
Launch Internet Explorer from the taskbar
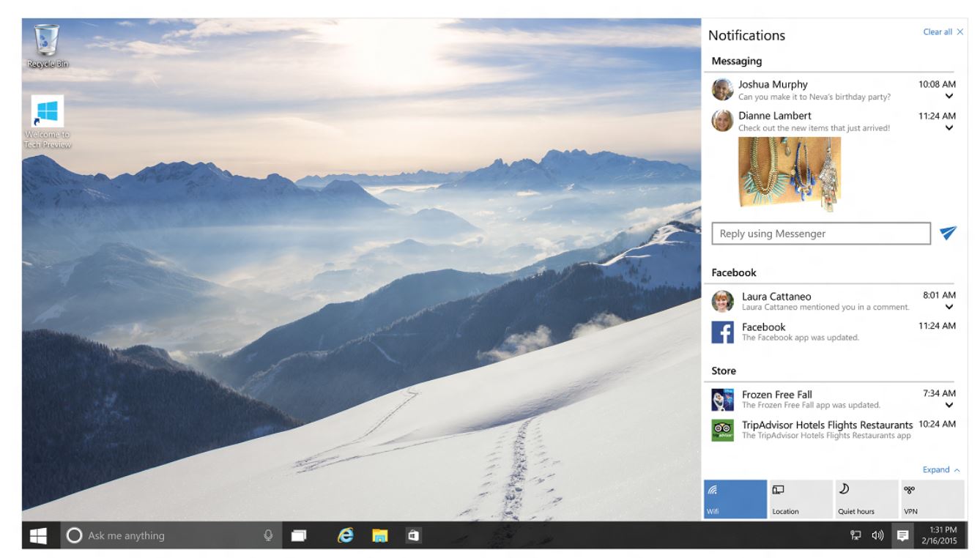click(345, 536)
